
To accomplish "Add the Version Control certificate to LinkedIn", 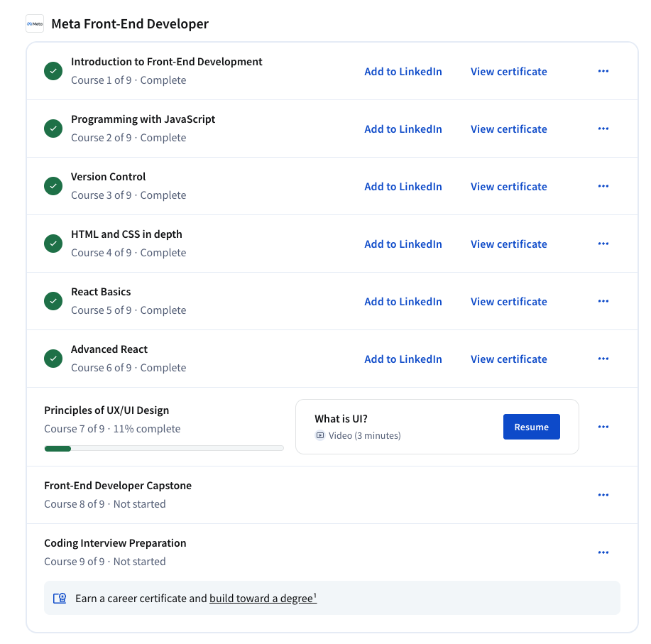I will coord(403,186).
